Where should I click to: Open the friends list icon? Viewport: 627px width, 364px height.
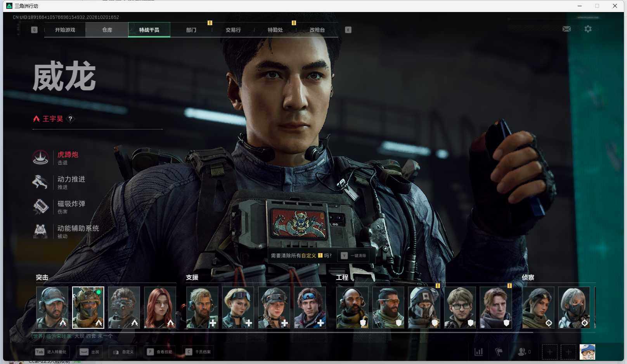[522, 352]
